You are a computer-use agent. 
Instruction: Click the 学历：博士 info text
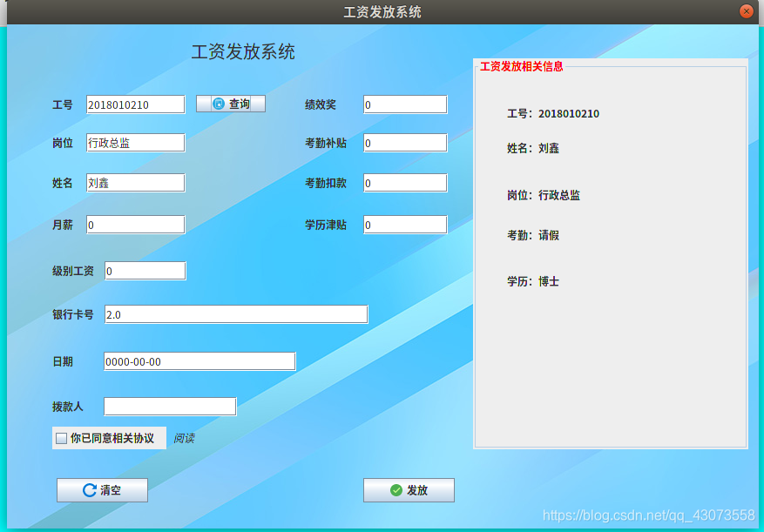(533, 281)
